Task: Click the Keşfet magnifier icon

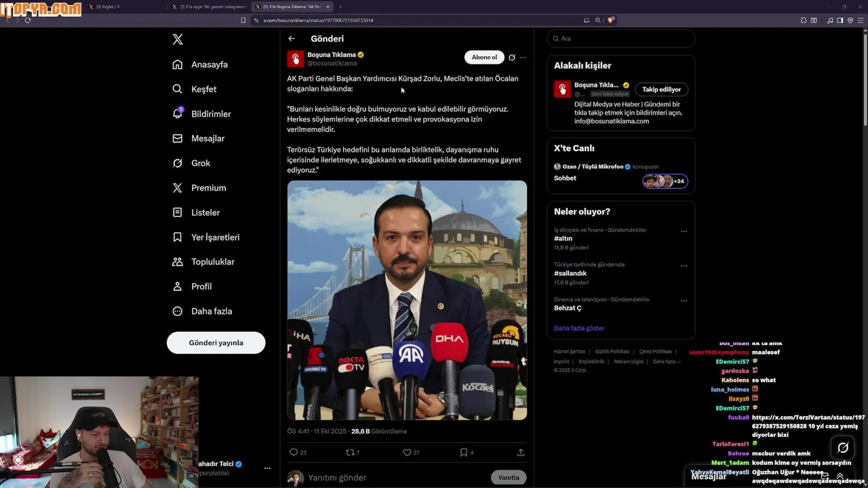Action: 178,89
